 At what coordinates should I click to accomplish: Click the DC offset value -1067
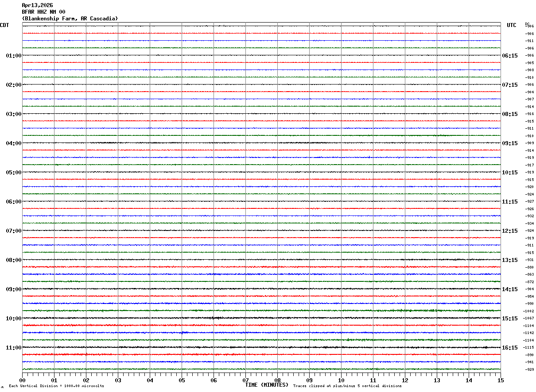coord(529,318)
